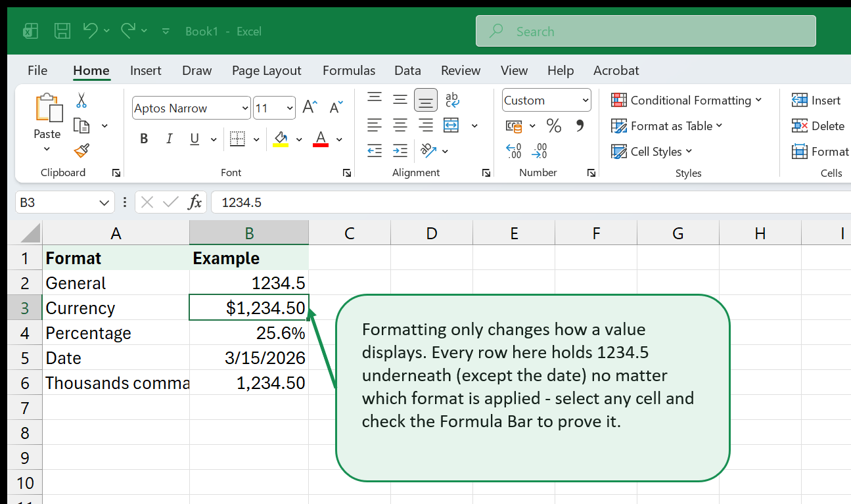Click the Orientation text angle icon
851x504 pixels.
click(428, 150)
